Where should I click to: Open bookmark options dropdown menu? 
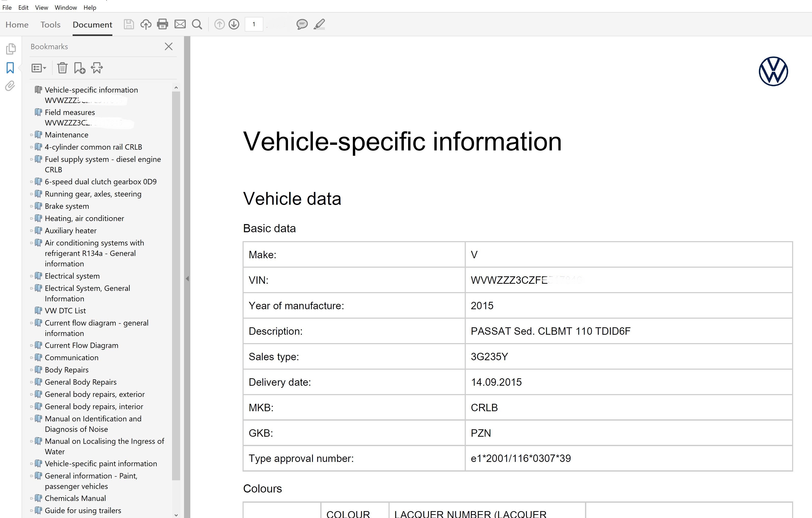pyautogui.click(x=38, y=68)
